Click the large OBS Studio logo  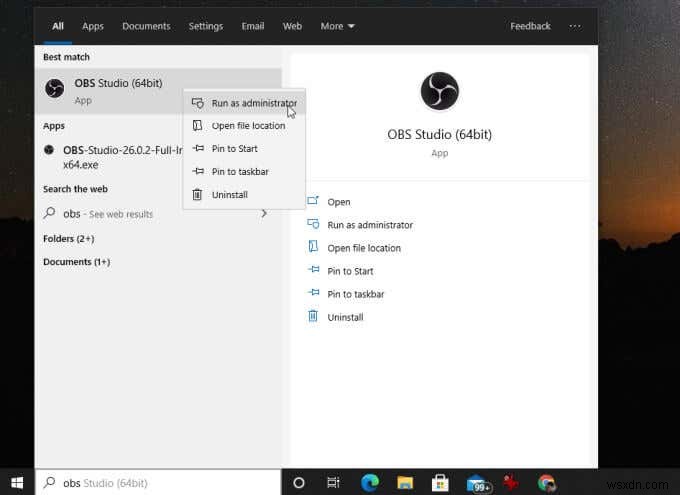[x=439, y=91]
